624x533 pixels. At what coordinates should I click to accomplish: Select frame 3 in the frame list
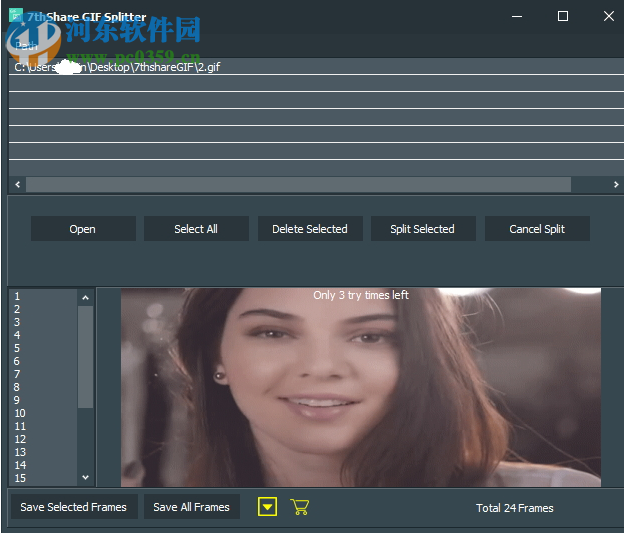click(43, 322)
